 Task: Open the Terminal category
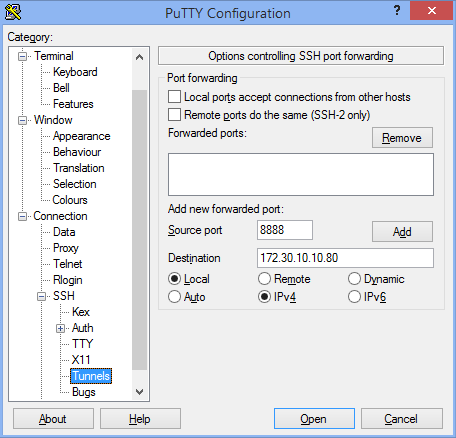pos(54,56)
